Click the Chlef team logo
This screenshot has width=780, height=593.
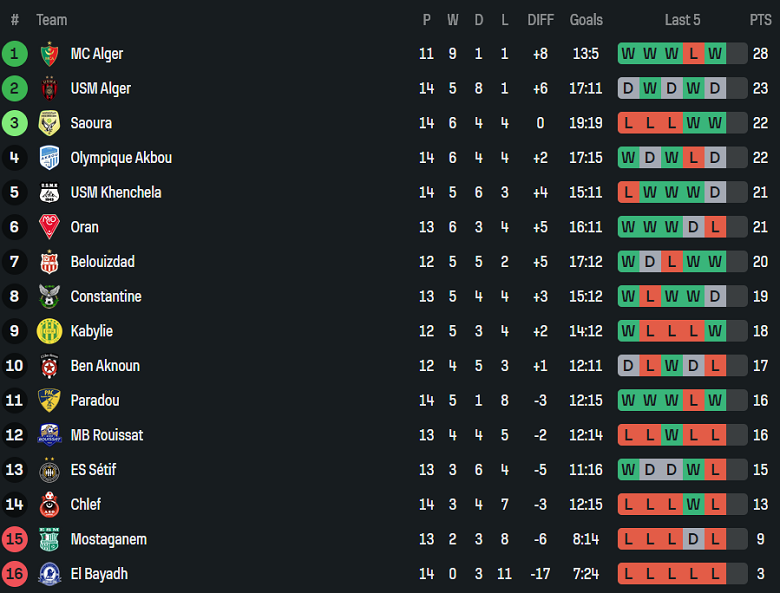pyautogui.click(x=49, y=505)
